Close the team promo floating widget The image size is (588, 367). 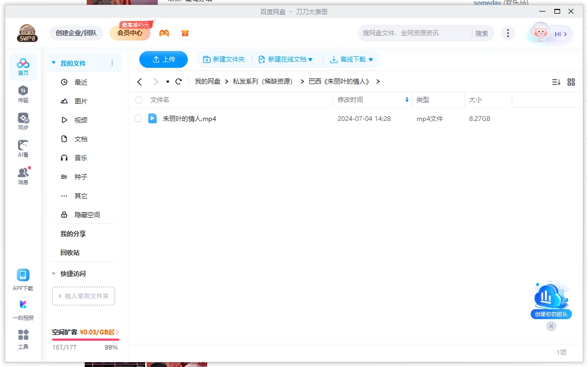(x=551, y=326)
